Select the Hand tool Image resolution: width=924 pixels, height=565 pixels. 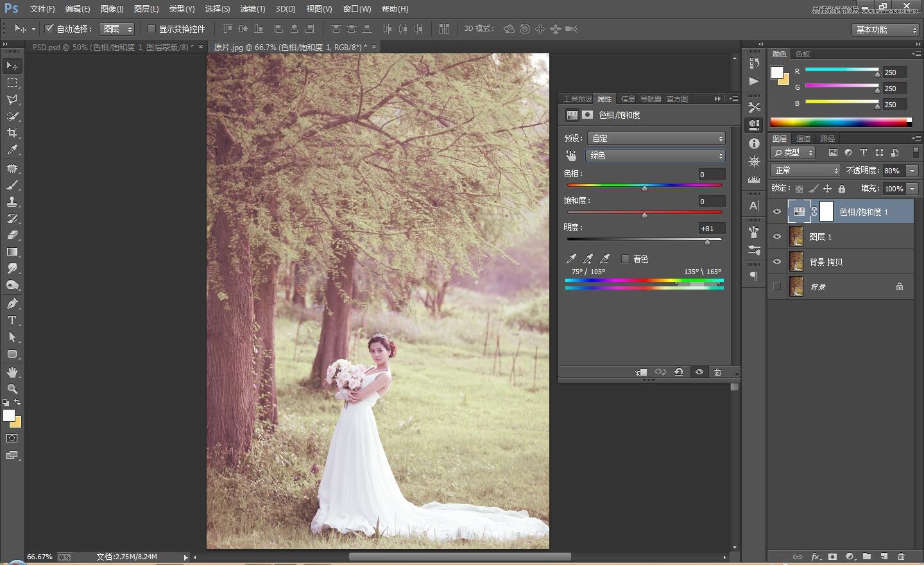click(12, 372)
